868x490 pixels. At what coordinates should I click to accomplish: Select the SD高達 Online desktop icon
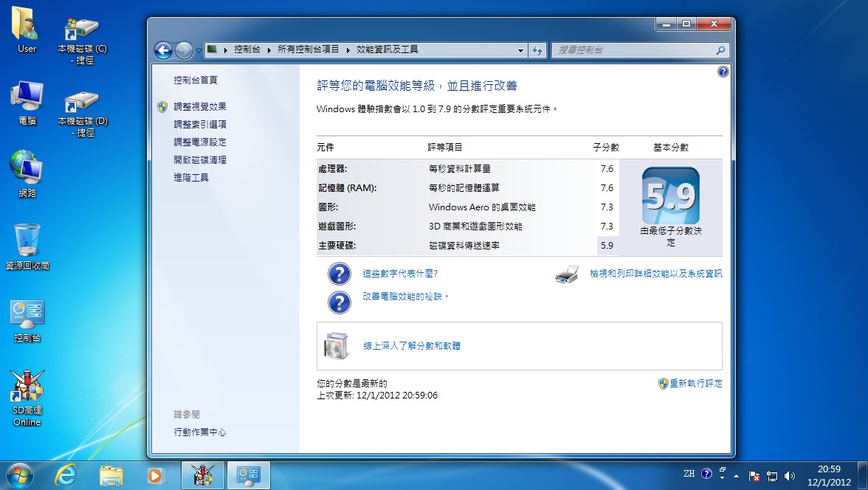pos(27,398)
